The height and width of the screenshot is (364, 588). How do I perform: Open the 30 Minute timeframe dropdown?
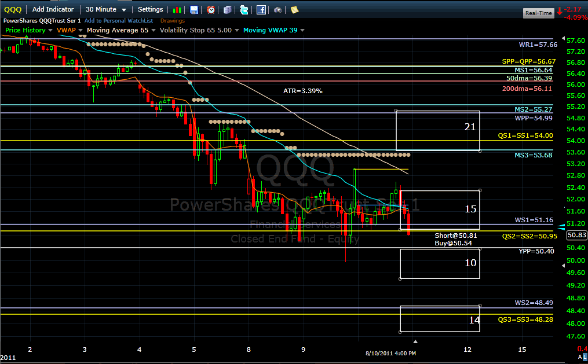[x=106, y=9]
